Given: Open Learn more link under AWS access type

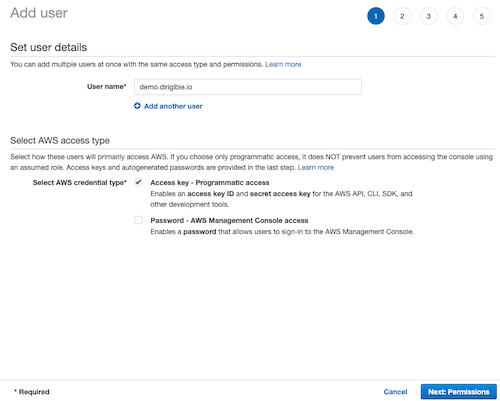Looking at the screenshot, I should pyautogui.click(x=316, y=167).
